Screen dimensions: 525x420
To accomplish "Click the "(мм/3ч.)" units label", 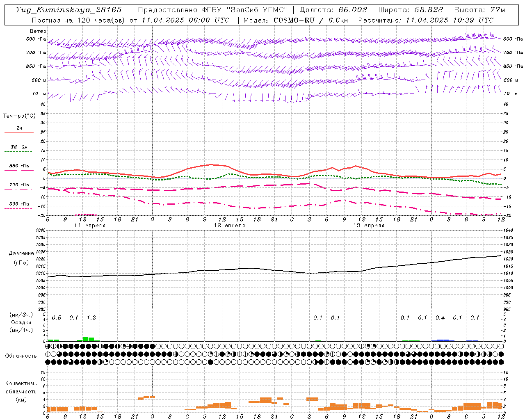I will pyautogui.click(x=21, y=315).
